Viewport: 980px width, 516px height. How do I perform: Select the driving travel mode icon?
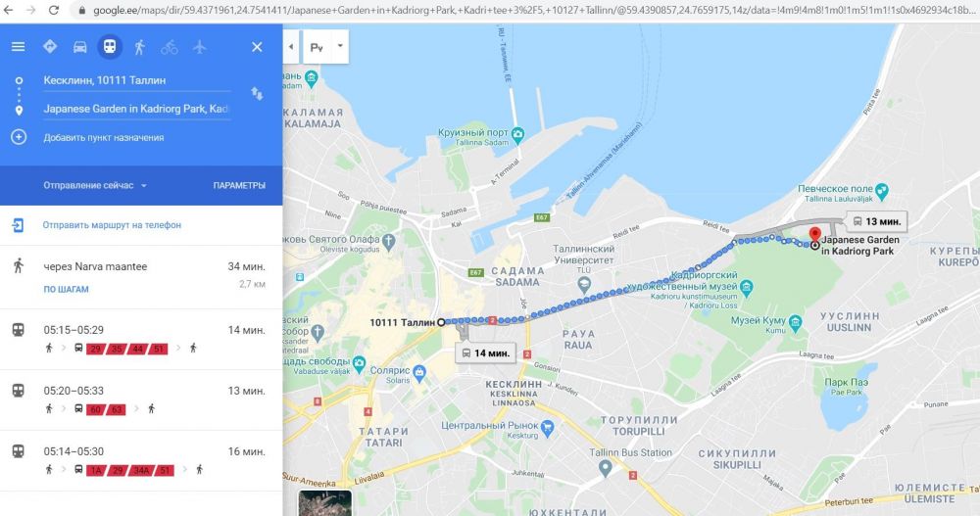80,47
